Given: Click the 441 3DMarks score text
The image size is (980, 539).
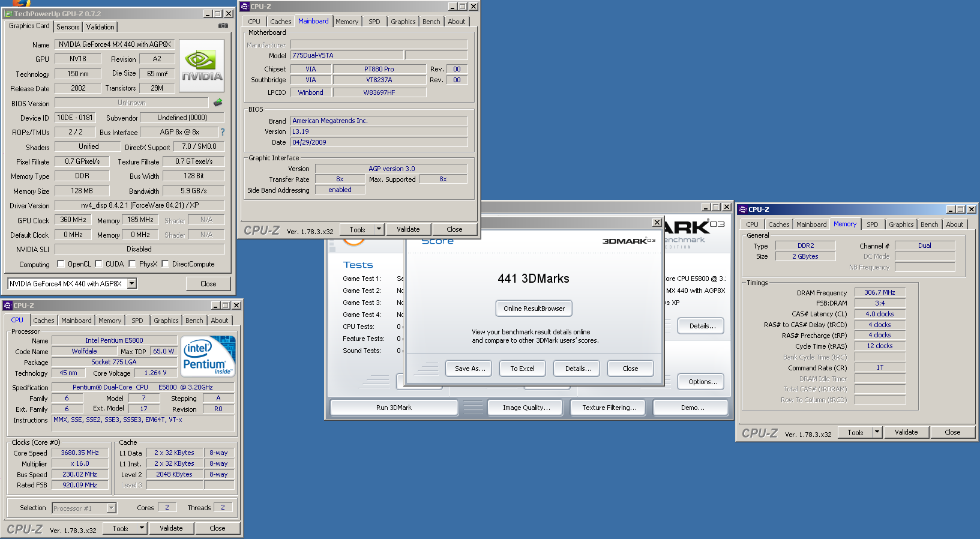Looking at the screenshot, I should click(x=534, y=279).
